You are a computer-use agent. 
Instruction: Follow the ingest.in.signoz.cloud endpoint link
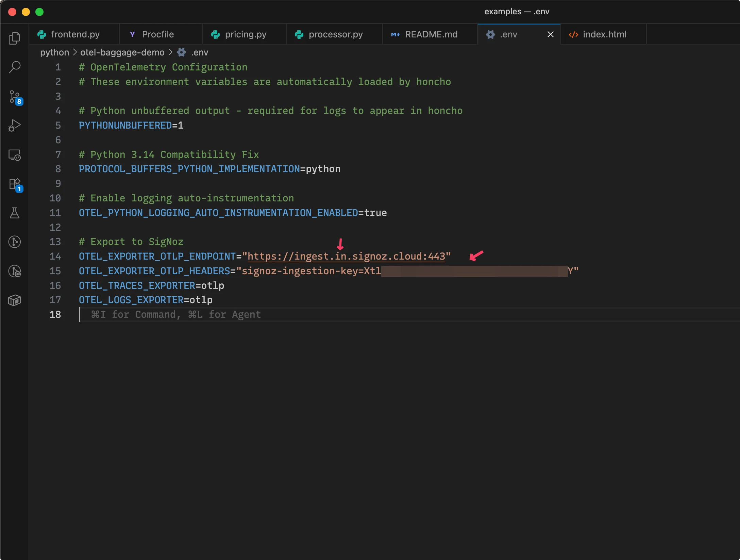[x=346, y=256]
